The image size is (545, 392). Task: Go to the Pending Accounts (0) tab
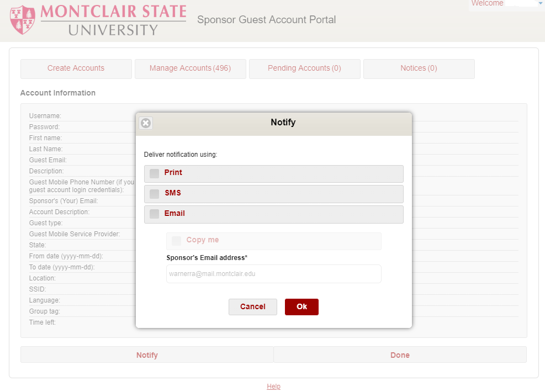pos(304,68)
